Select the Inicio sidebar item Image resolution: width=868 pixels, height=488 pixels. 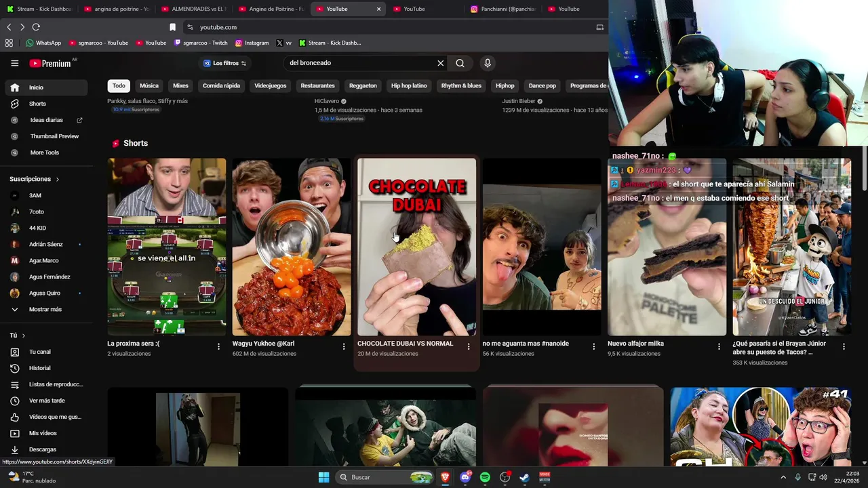pos(46,87)
